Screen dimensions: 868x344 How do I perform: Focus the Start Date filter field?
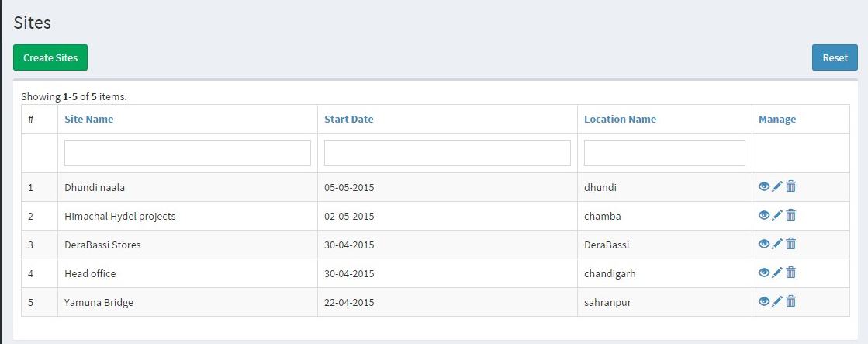coord(448,153)
